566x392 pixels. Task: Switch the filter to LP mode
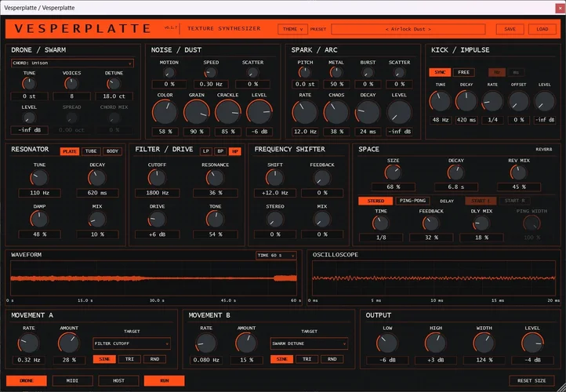pyautogui.click(x=205, y=151)
